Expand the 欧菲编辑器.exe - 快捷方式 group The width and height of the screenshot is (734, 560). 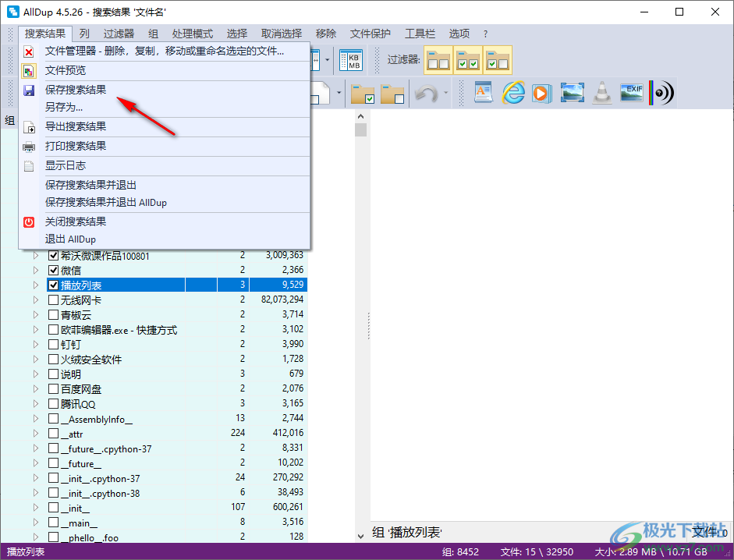tap(36, 330)
